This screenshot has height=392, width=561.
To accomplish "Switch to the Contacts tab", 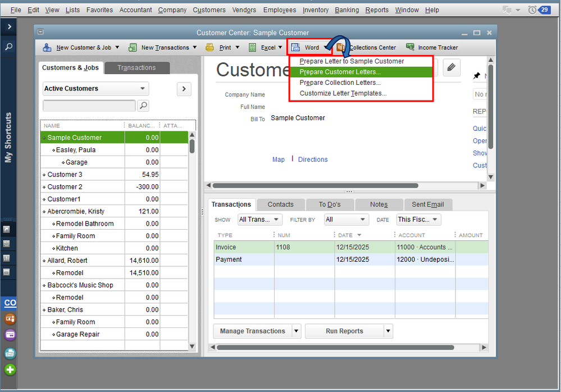I will click(x=281, y=204).
